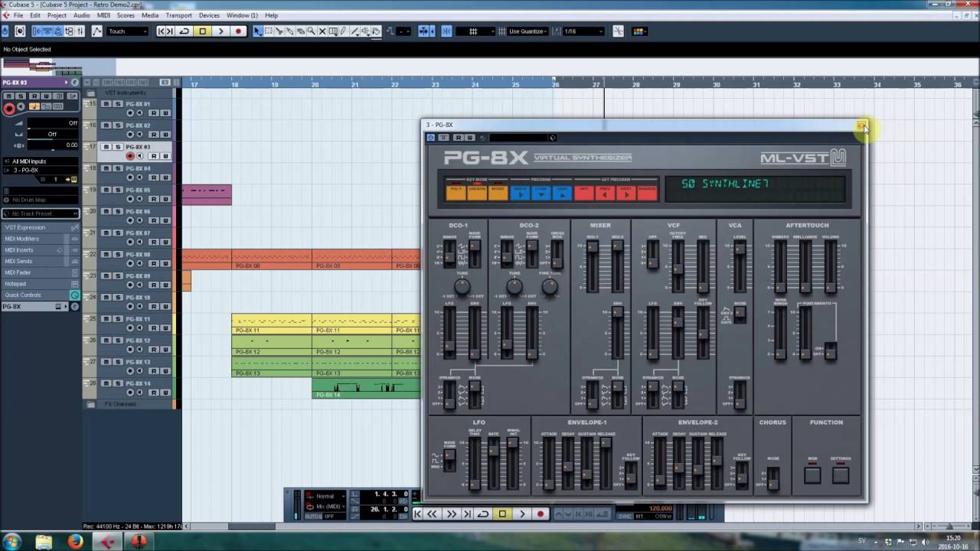Solo track PG-8X 02

(118, 125)
